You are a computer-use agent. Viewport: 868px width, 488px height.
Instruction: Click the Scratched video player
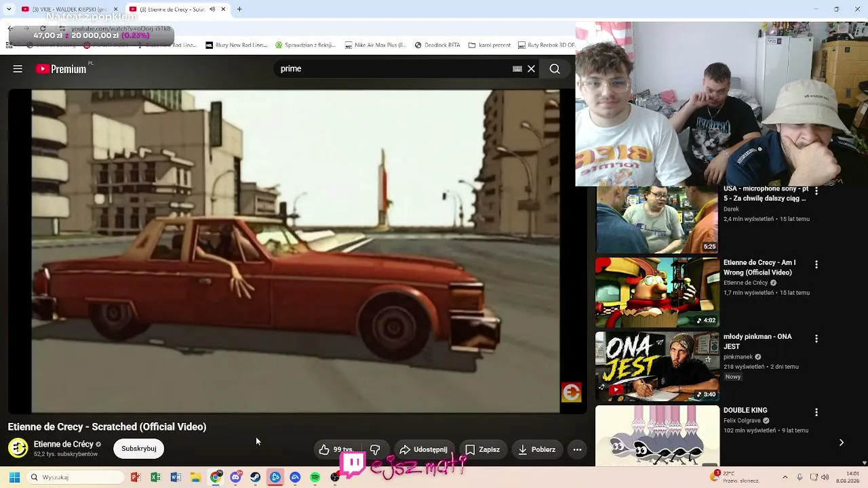[x=296, y=251]
